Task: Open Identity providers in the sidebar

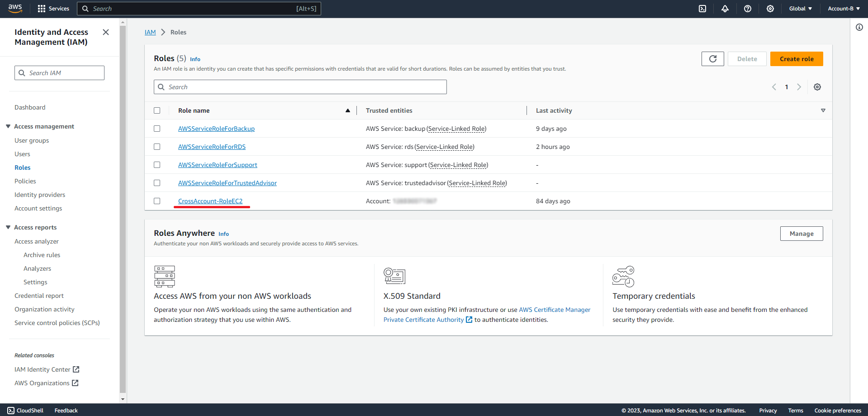Action: click(40, 195)
